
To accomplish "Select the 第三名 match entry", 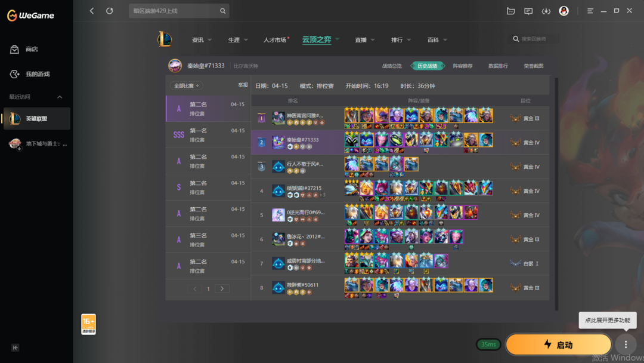I will 208,239.
